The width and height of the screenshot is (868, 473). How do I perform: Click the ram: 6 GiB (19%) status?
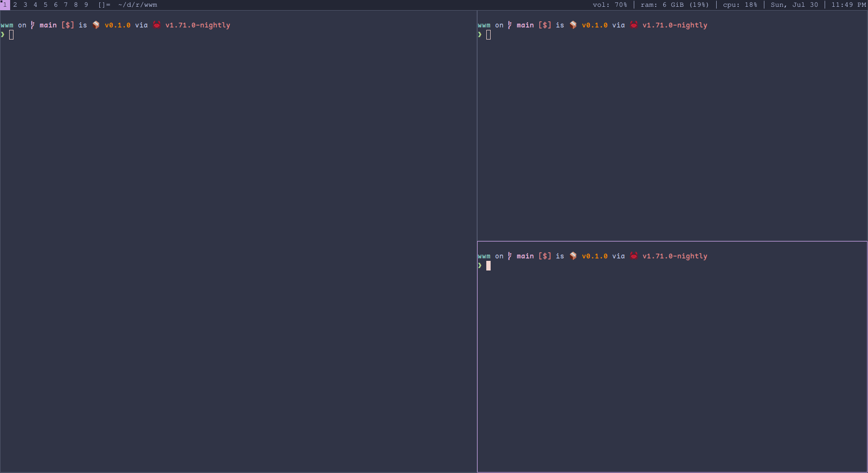coord(675,5)
